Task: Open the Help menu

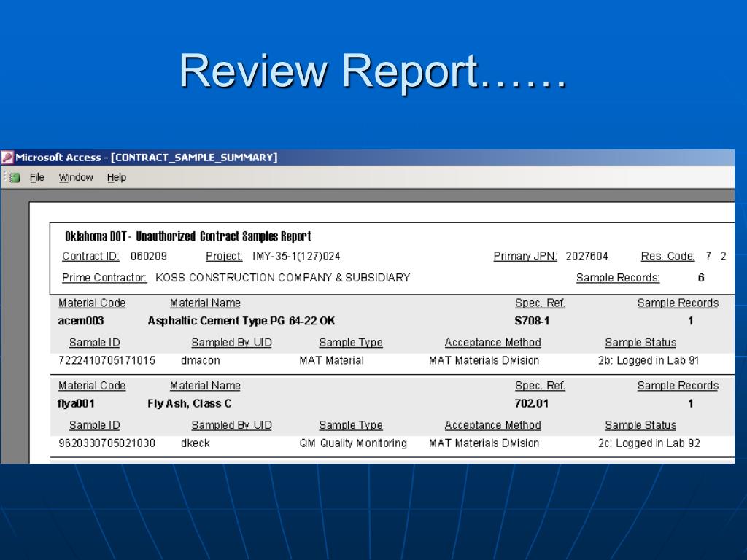Action: click(116, 178)
